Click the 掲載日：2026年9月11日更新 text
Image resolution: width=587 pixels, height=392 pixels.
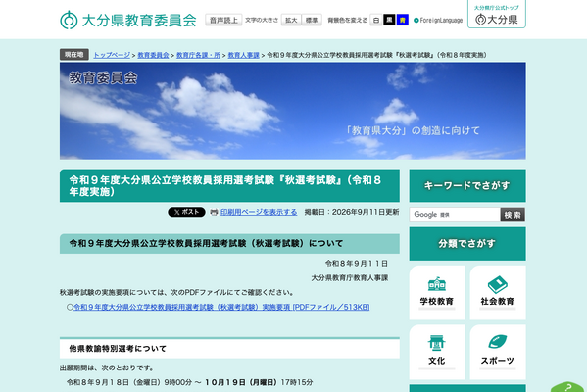[352, 212]
